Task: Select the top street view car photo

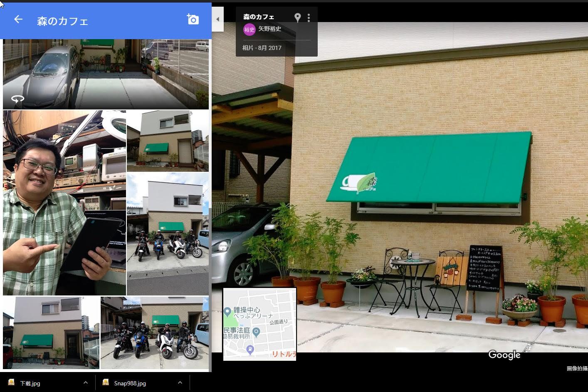Action: point(106,74)
